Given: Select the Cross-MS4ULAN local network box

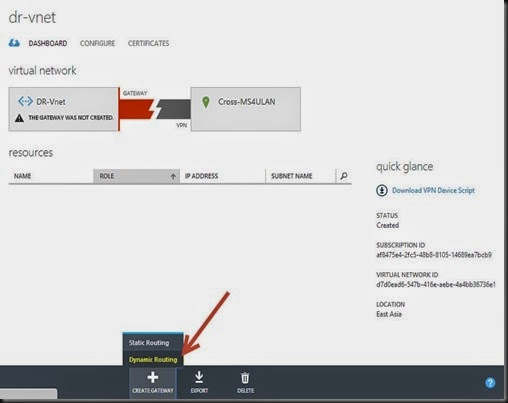Looking at the screenshot, I should coord(246,109).
